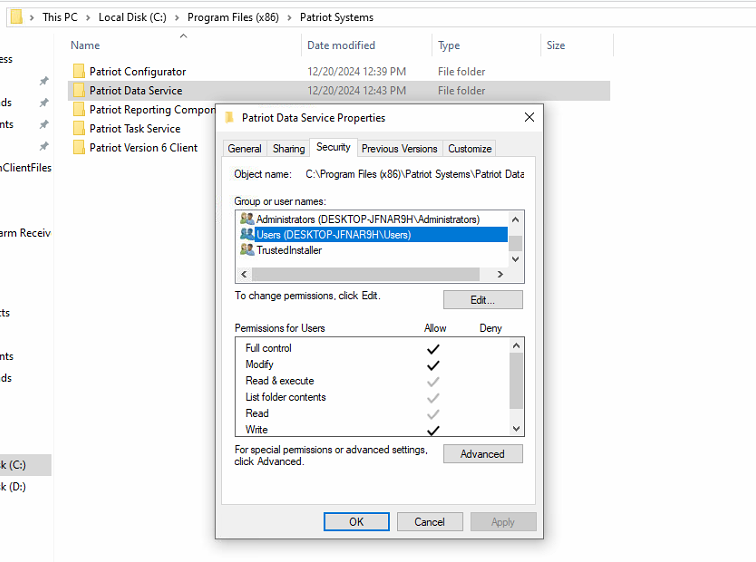Click the Modify Allow checkmark

click(x=433, y=365)
